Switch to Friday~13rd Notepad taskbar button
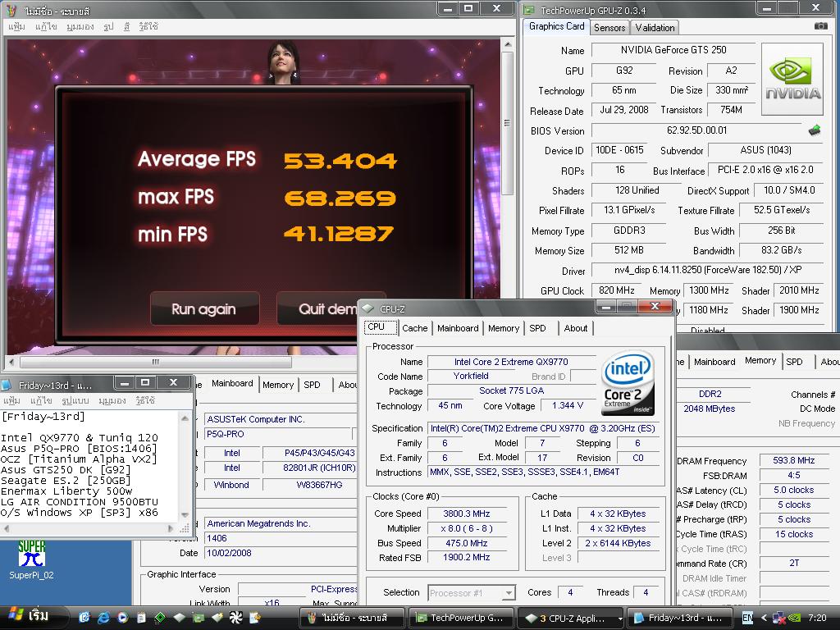 (x=679, y=618)
